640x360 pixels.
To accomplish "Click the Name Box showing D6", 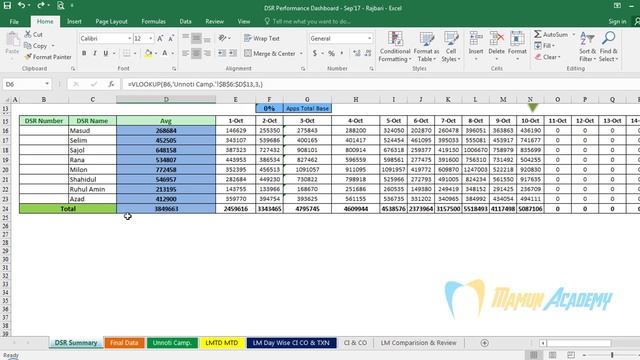I will point(27,84).
